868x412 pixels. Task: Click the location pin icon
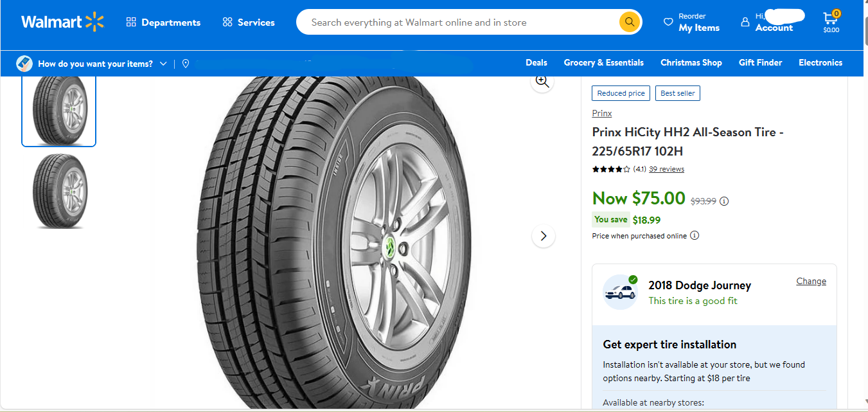click(186, 63)
